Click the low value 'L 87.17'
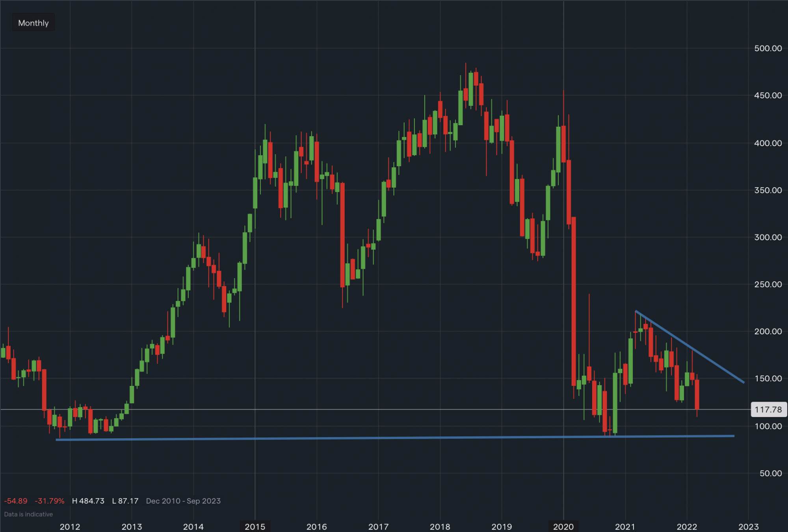This screenshot has width=788, height=532. pos(125,501)
